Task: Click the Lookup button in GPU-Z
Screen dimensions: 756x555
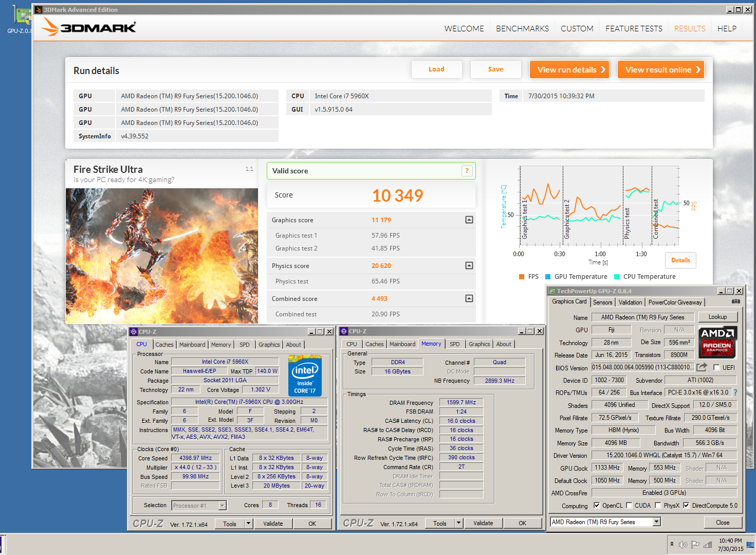Action: coord(717,317)
